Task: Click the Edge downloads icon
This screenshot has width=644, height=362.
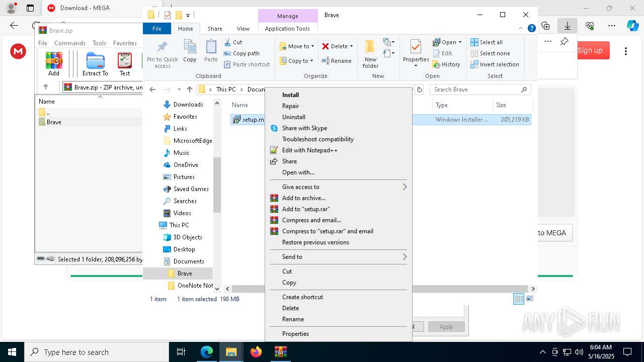Action: 568,26
